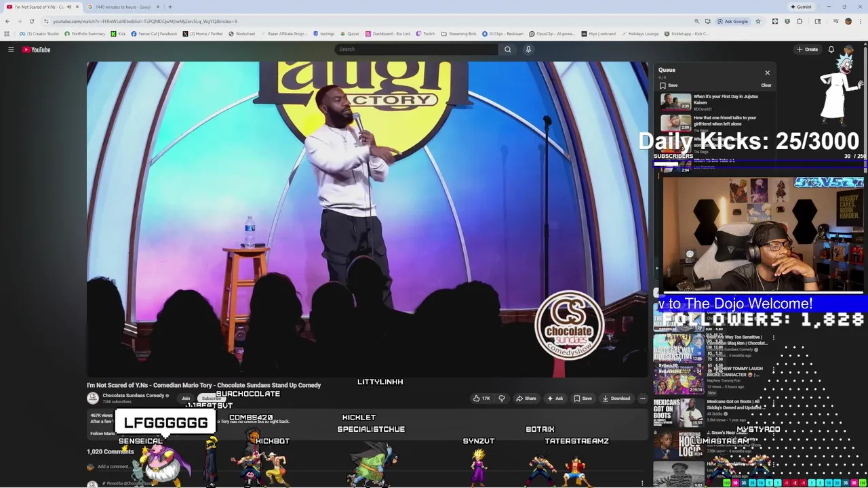The height and width of the screenshot is (488, 868).
Task: Open Sensei Cal Facebook bookmark
Action: [x=154, y=34]
